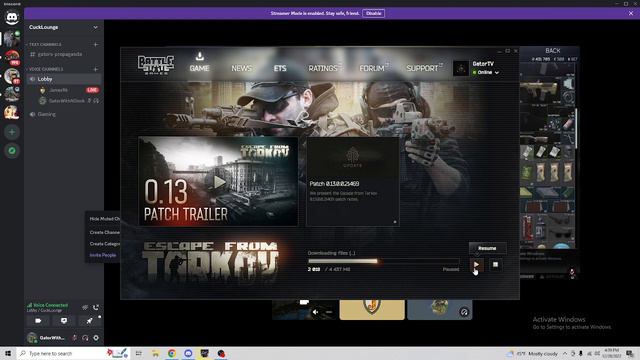Open Chrome from the taskbar
Viewport: 640px width, 360px height.
172,353
